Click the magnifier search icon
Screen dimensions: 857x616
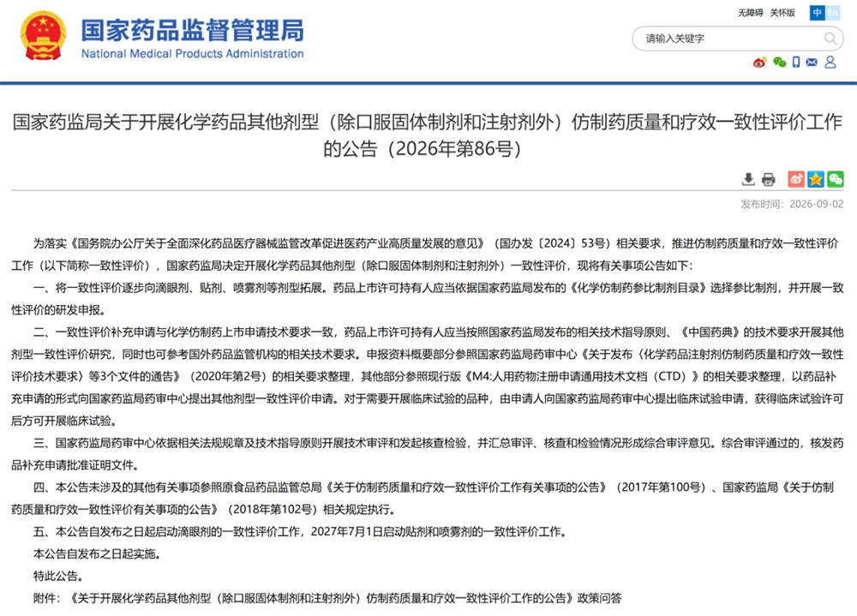(830, 39)
